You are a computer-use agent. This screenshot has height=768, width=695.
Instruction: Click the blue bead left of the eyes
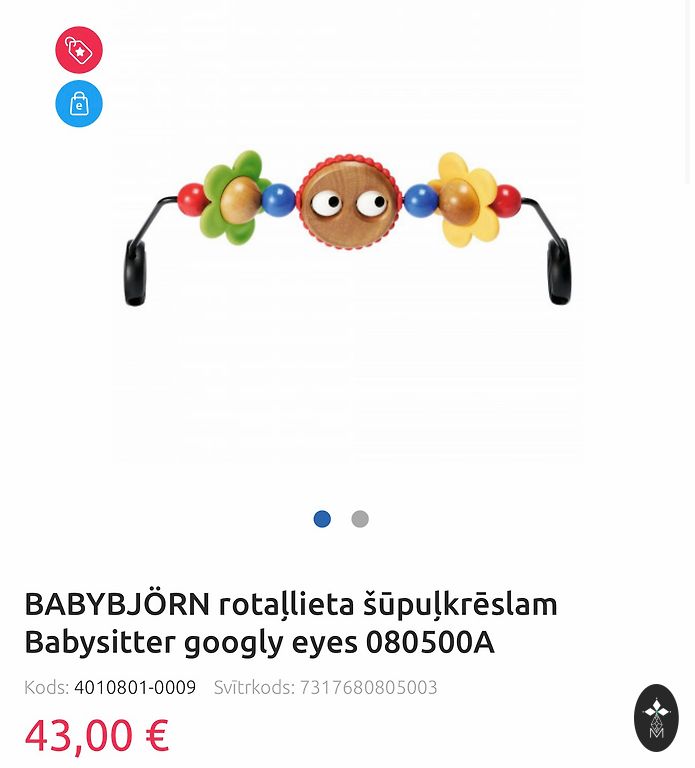pos(279,200)
